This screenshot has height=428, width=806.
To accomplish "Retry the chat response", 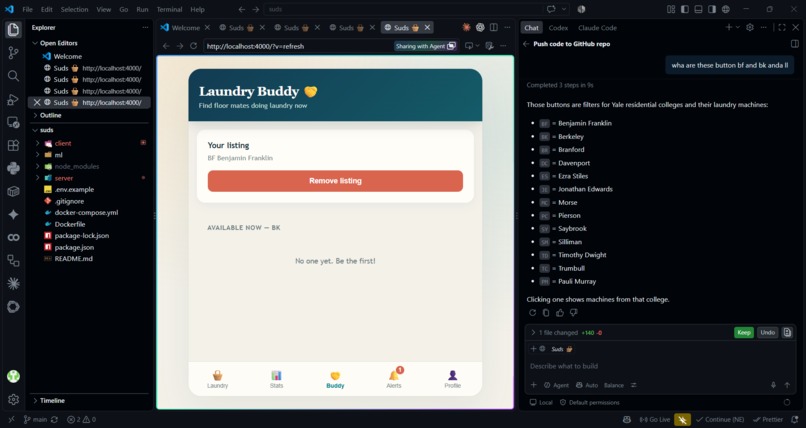I will click(532, 312).
